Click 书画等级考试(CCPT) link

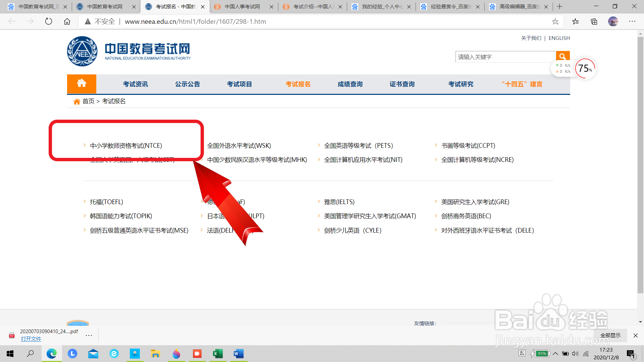tap(468, 145)
